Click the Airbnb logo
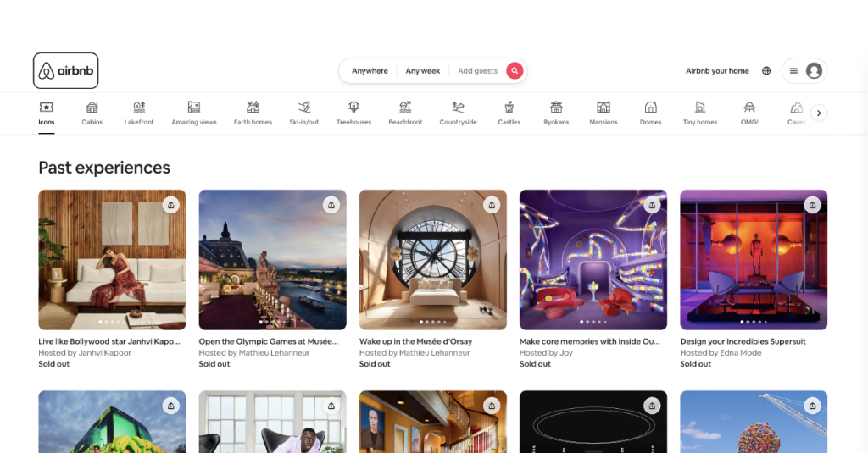The width and height of the screenshot is (868, 453). 65,71
